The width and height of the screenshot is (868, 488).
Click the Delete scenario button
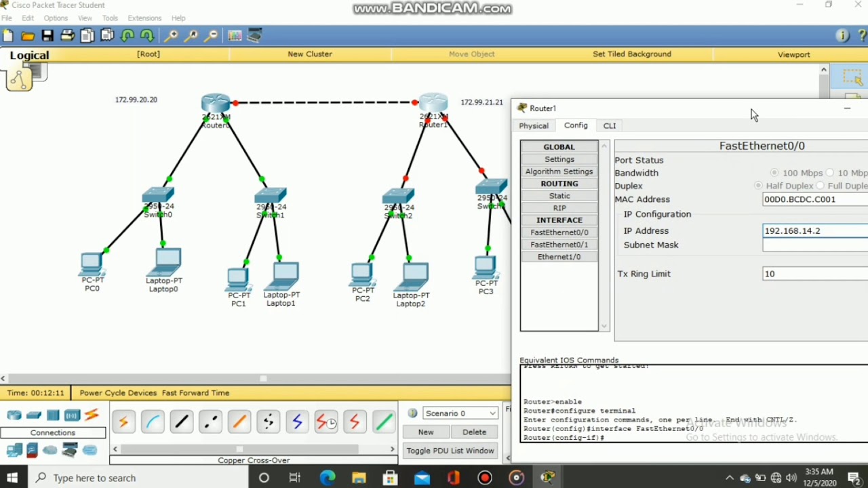click(475, 432)
